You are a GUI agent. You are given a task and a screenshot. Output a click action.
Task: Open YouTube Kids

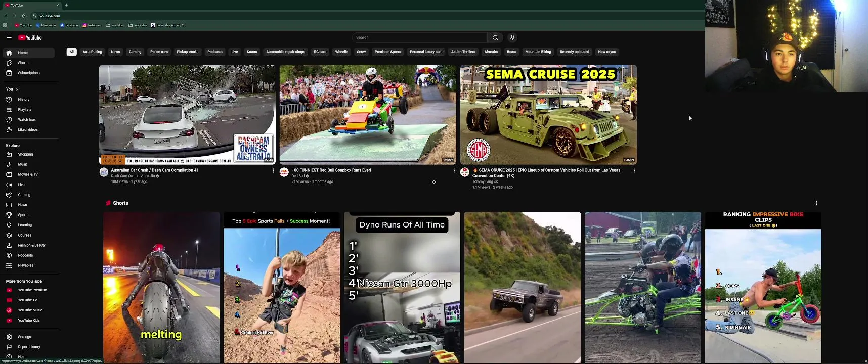point(29,321)
